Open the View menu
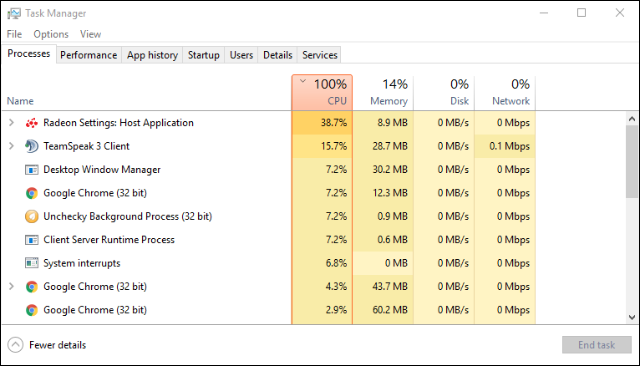This screenshot has width=640, height=366. tap(90, 34)
